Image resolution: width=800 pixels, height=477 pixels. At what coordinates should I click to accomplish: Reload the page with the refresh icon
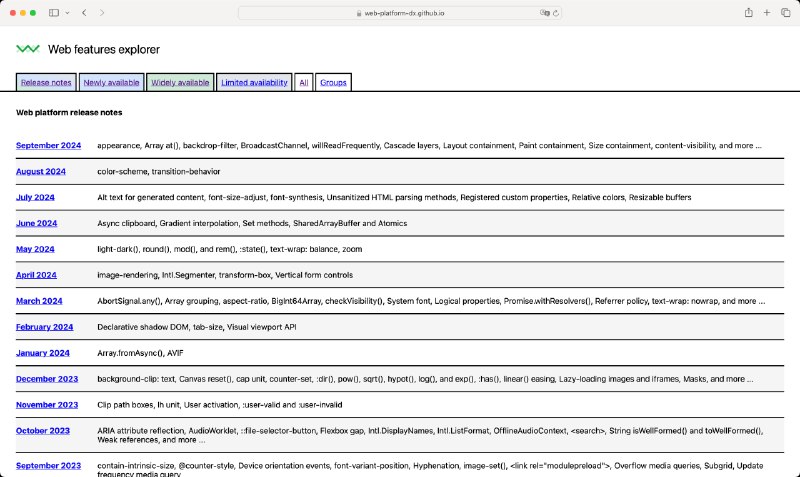click(x=556, y=13)
